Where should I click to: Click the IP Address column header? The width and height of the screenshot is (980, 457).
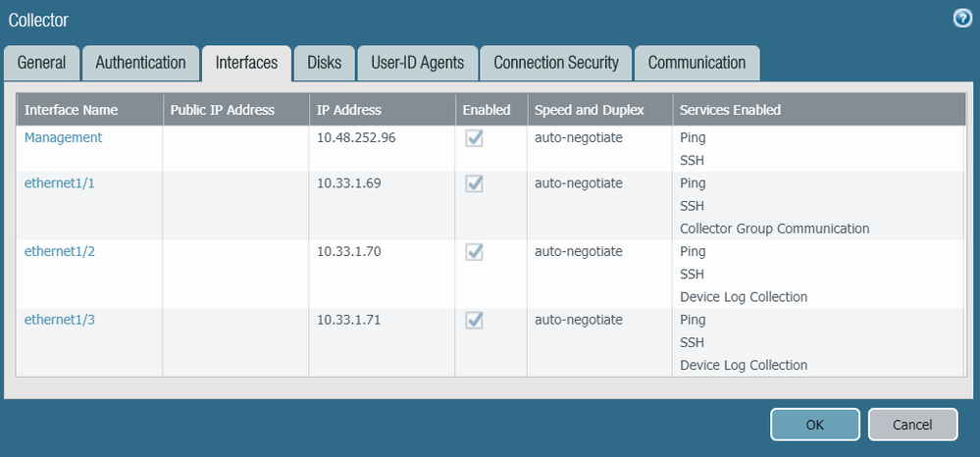(349, 110)
